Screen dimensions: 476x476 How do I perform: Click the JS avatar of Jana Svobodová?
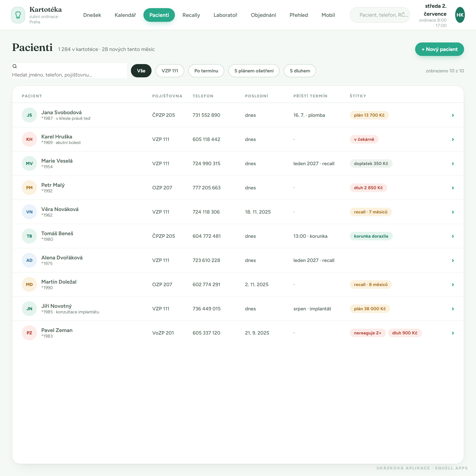point(29,115)
